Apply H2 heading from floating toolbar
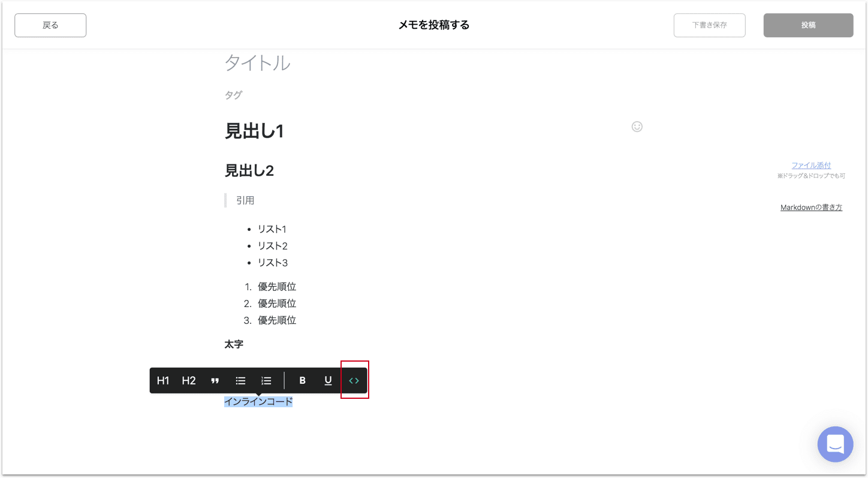 coord(189,381)
